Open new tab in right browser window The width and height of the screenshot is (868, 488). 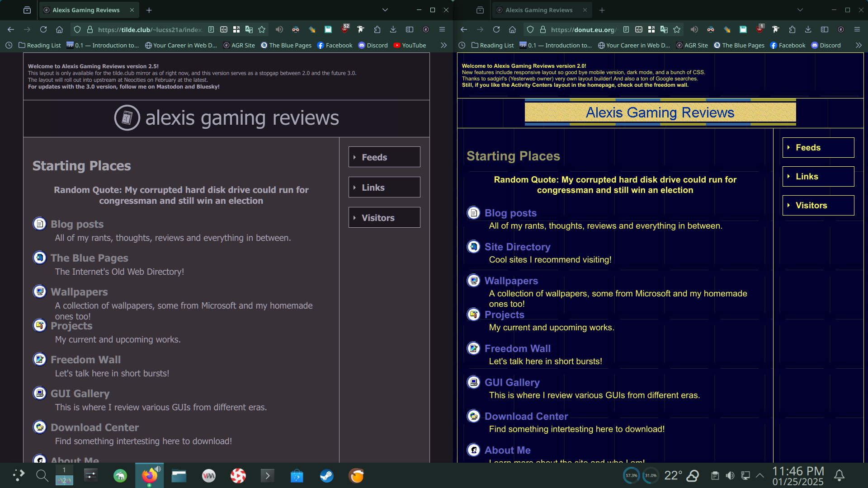(x=602, y=10)
